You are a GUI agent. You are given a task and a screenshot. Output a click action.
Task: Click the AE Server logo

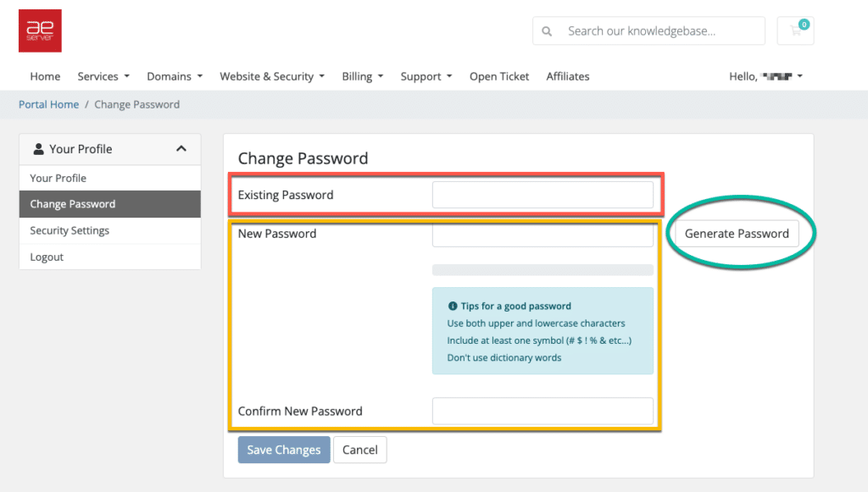[x=40, y=30]
